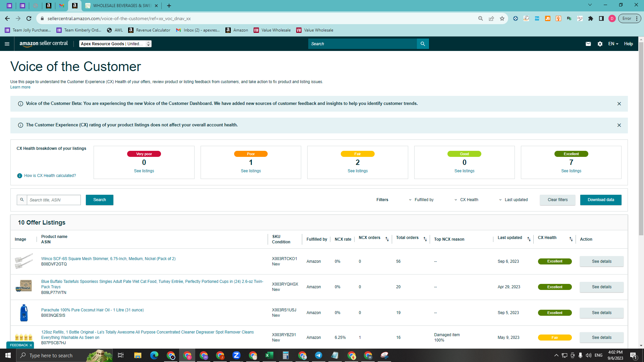Click the Winco Mesh Skimmer product thumbnail

coord(24,261)
